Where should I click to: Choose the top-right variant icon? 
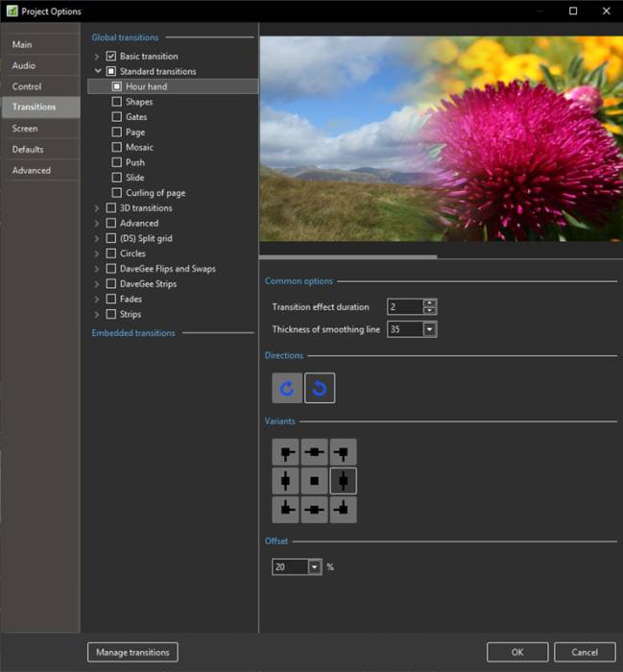tap(343, 451)
